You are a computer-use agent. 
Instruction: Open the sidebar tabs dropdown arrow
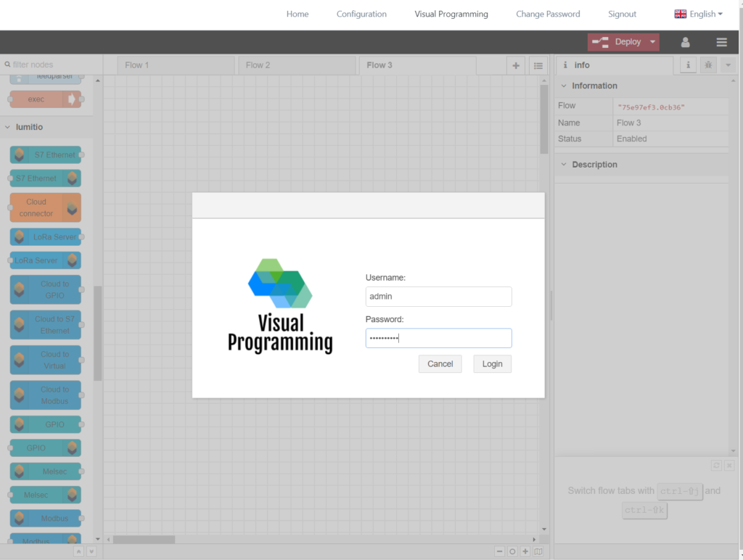728,65
